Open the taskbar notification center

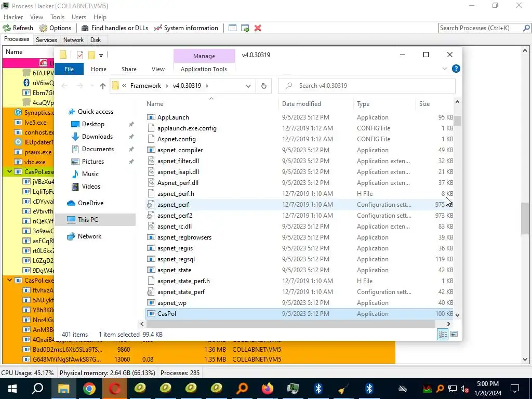click(515, 389)
